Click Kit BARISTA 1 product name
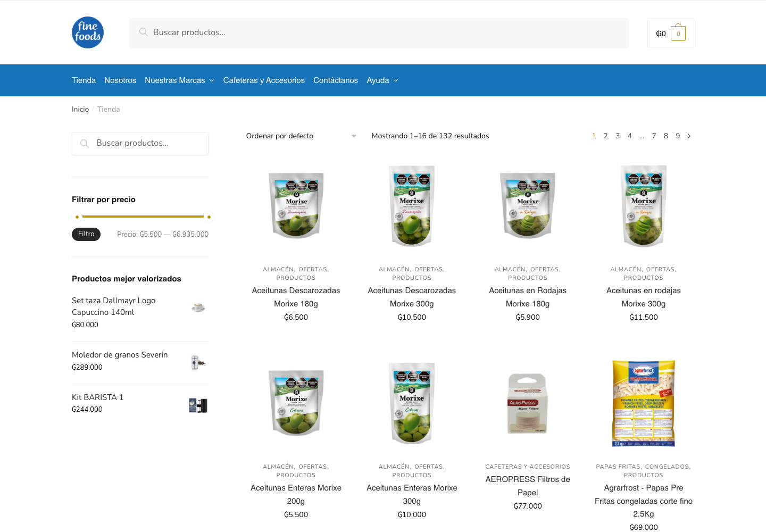The height and width of the screenshot is (532, 766). pos(98,397)
